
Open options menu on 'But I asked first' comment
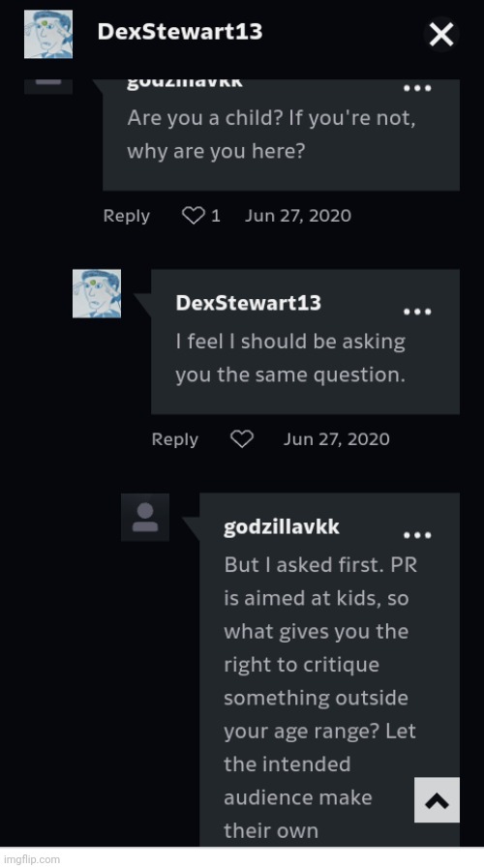click(417, 535)
